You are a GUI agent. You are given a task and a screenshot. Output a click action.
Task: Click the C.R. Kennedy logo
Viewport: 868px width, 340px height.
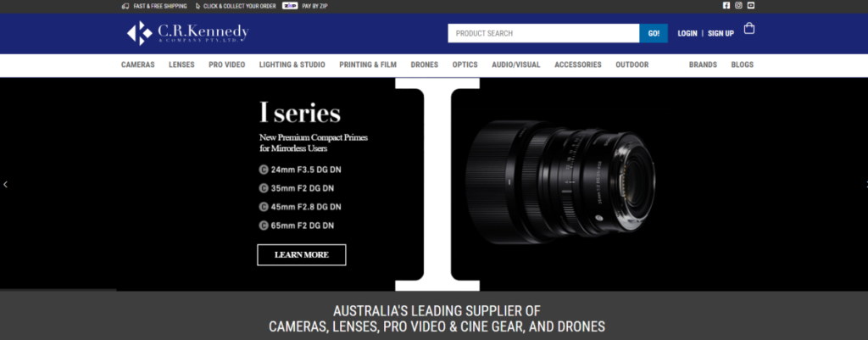(187, 33)
